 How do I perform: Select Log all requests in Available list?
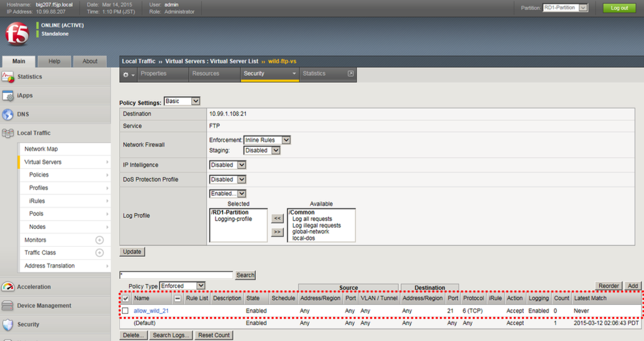(x=312, y=220)
